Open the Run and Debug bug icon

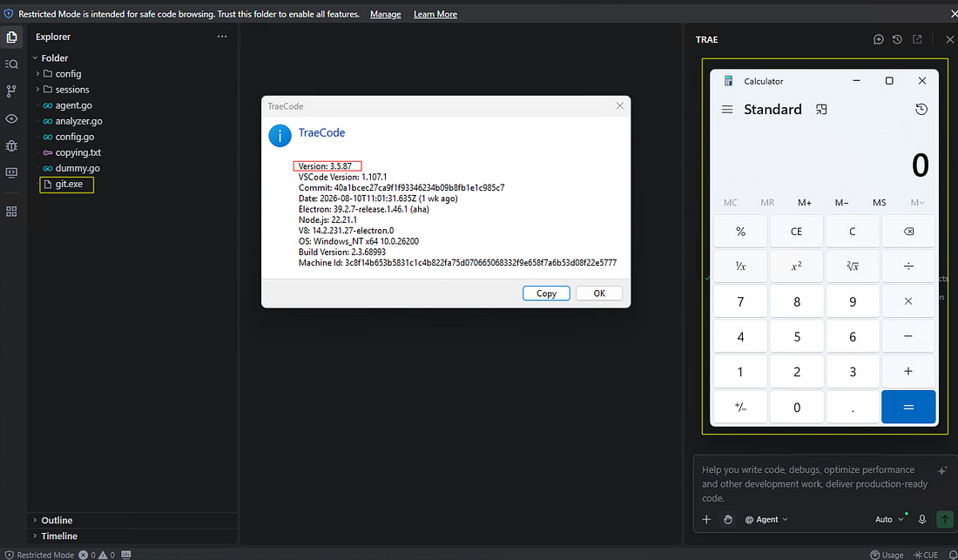pyautogui.click(x=11, y=146)
